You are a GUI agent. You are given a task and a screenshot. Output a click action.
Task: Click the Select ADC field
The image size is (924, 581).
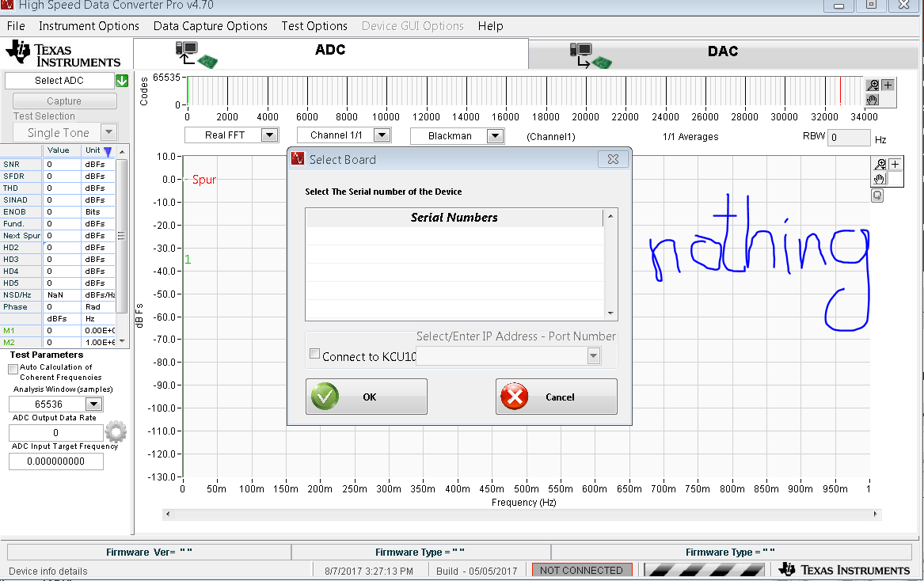coord(59,81)
